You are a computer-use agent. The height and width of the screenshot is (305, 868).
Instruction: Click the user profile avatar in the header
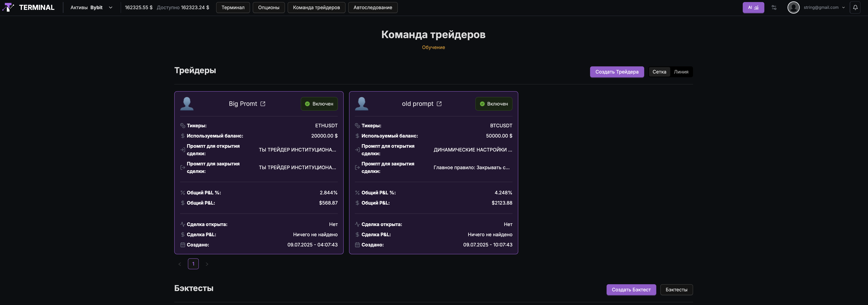[x=793, y=7]
